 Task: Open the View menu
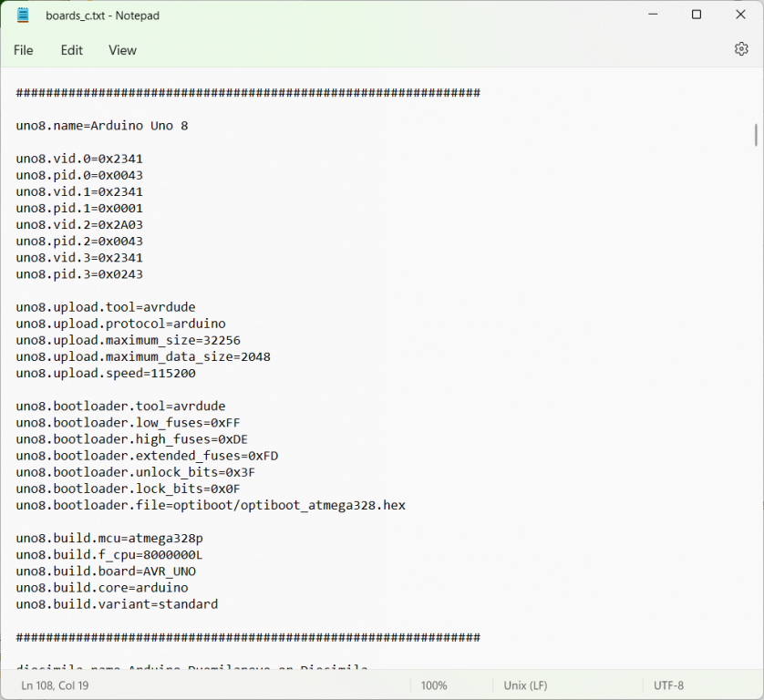pyautogui.click(x=122, y=50)
